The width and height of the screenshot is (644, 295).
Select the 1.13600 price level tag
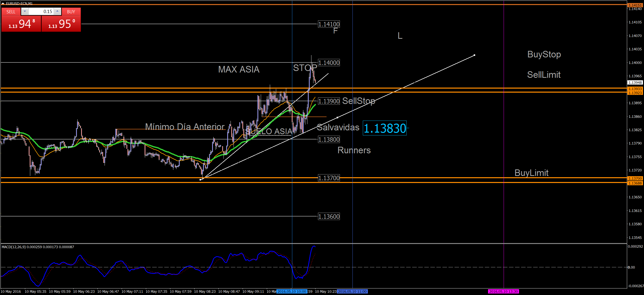tap(329, 216)
